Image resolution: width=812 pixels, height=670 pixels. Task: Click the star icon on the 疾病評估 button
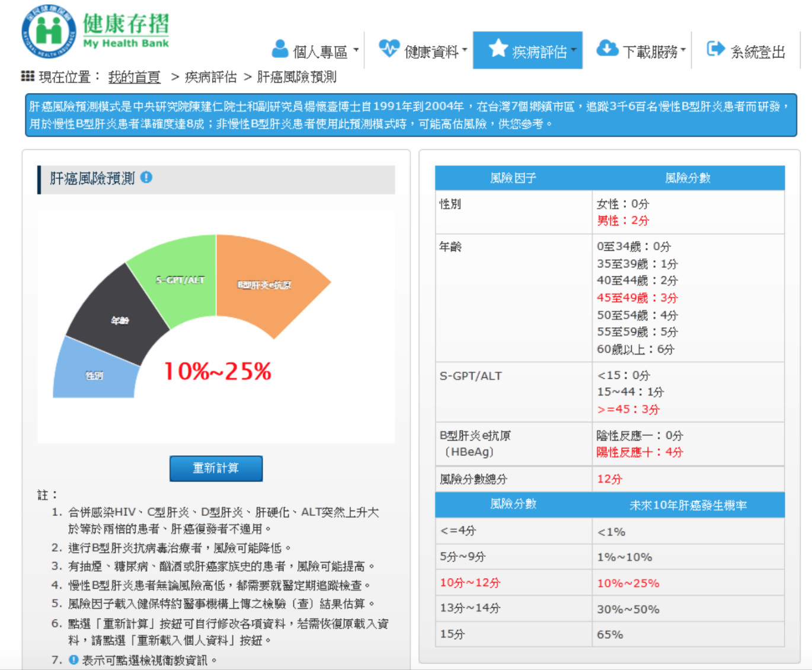(x=498, y=50)
